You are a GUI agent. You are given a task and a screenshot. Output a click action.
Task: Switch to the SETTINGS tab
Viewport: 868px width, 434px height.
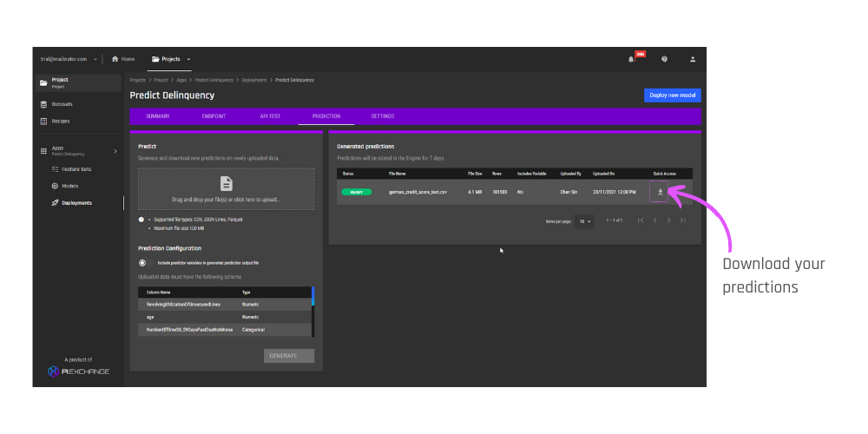pyautogui.click(x=383, y=116)
